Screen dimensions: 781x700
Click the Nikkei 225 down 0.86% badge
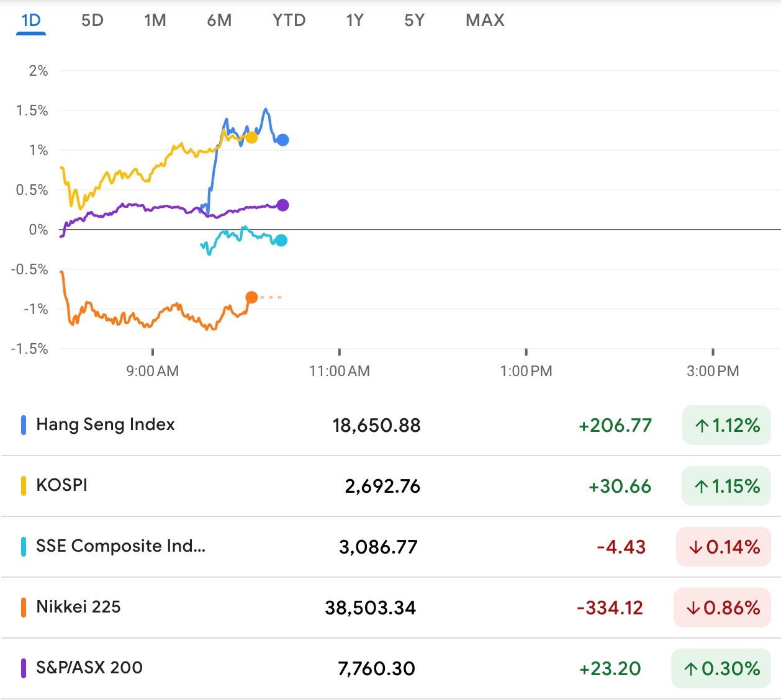point(722,608)
